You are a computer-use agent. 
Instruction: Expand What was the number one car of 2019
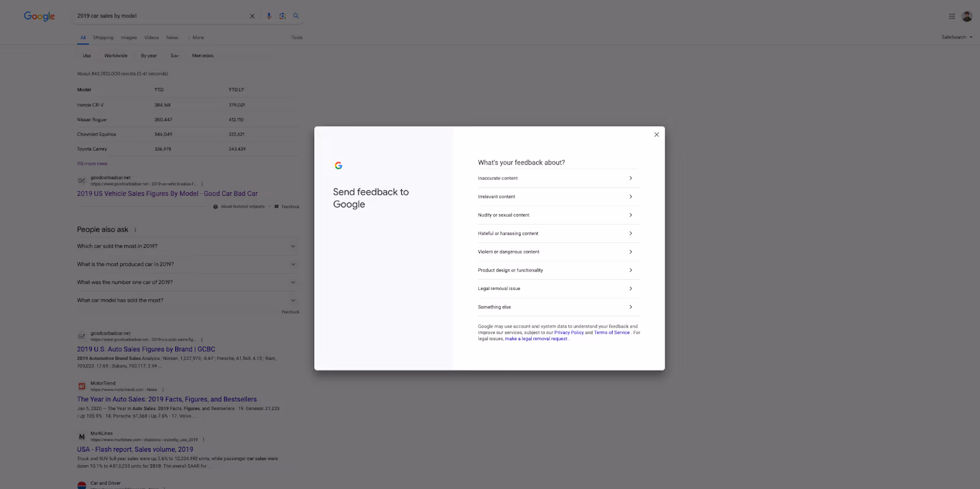pos(187,282)
